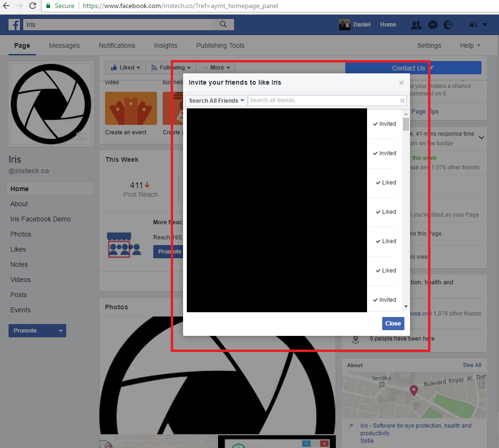Click See All link in About
Screen dimensions: 499x448
coord(472,365)
